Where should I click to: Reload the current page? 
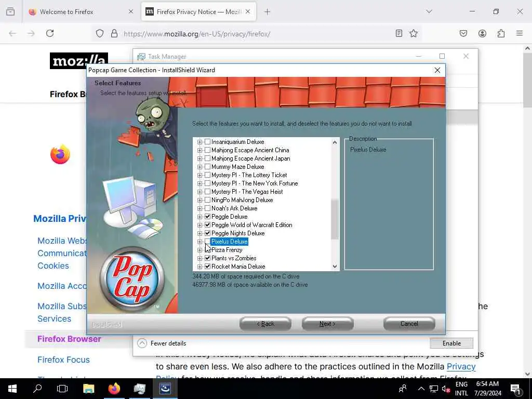pos(50,33)
